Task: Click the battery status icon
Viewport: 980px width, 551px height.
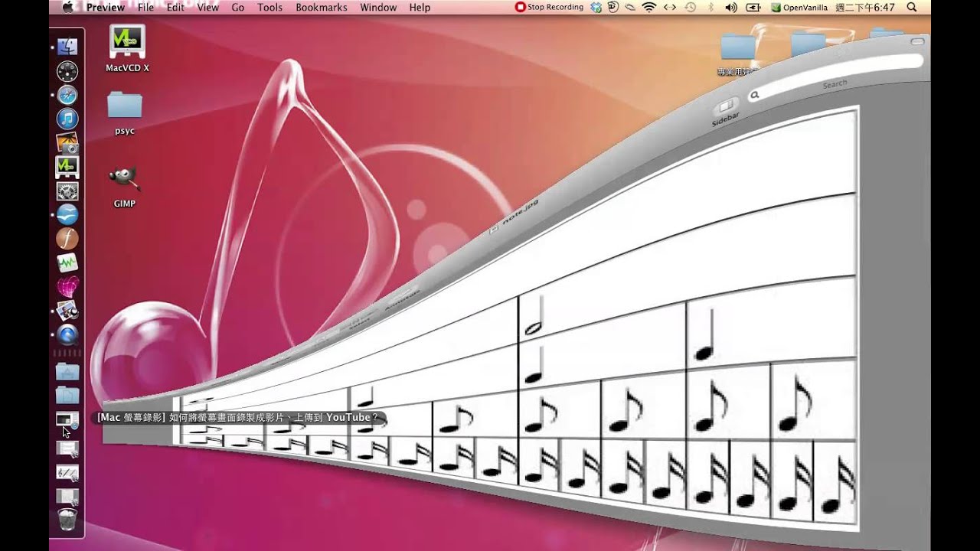Action: [753, 7]
